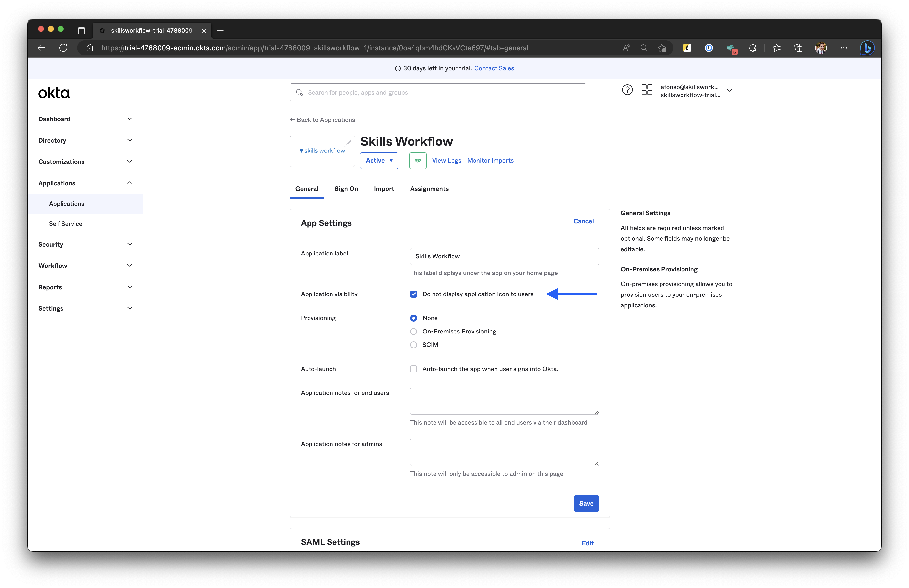Screen dimensions: 909x588
Task: Expand the Workflow sidebar section
Action: pos(85,266)
